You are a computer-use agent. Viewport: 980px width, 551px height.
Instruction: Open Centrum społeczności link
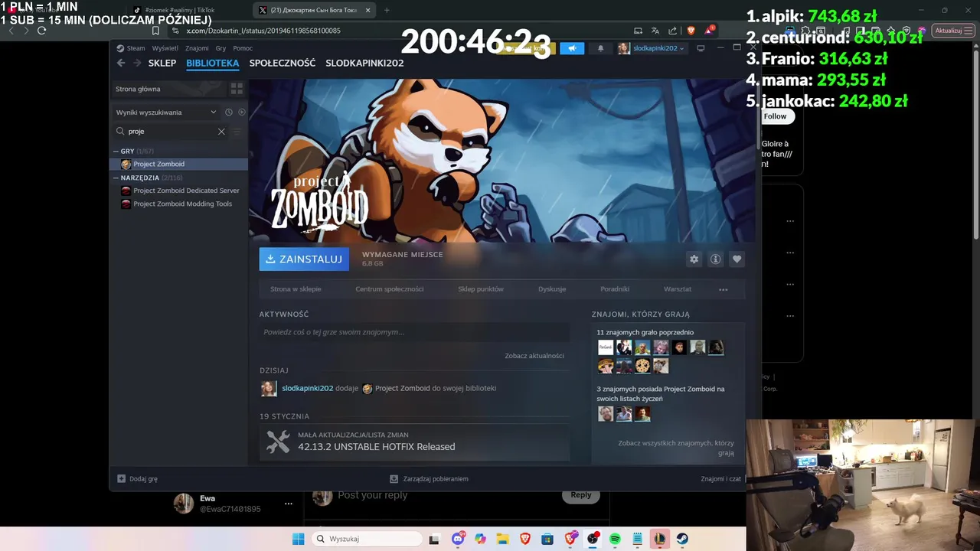pyautogui.click(x=389, y=289)
